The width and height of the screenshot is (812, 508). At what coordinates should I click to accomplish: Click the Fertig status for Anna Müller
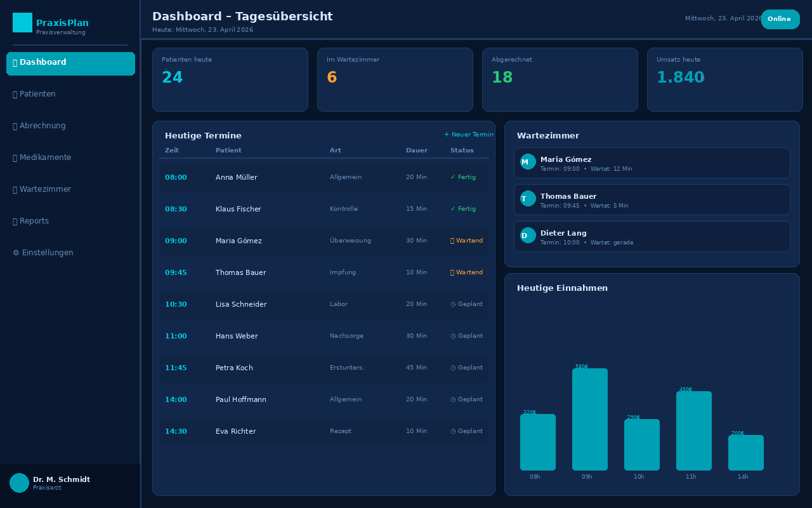[x=463, y=177]
